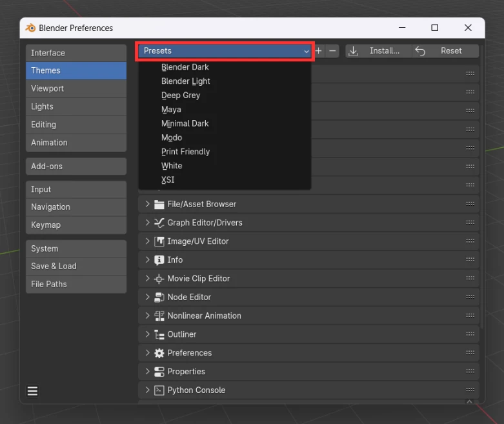Go to Editing preferences

tap(76, 125)
